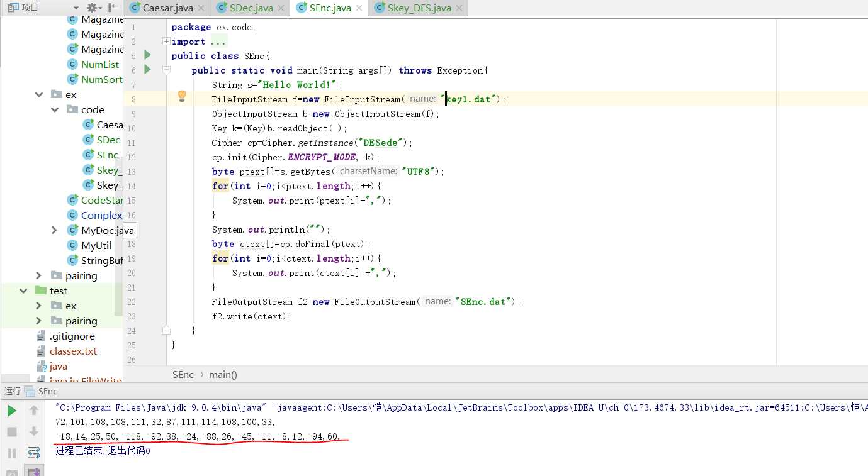Open the project view dropdown

click(x=76, y=8)
